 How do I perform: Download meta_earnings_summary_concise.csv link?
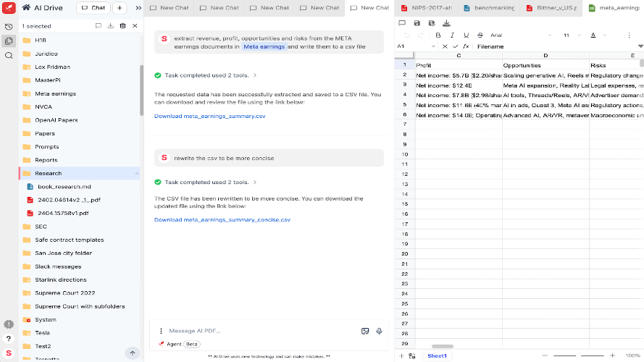coord(222,219)
